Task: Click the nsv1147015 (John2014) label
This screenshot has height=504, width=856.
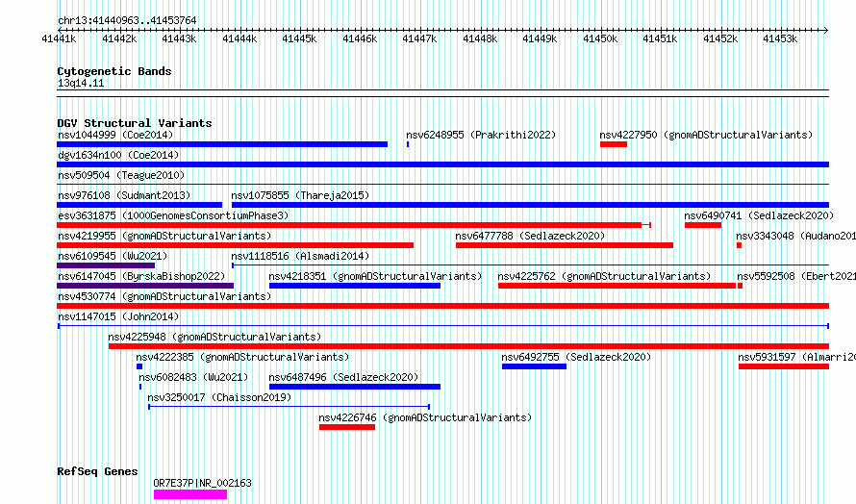Action: point(118,316)
